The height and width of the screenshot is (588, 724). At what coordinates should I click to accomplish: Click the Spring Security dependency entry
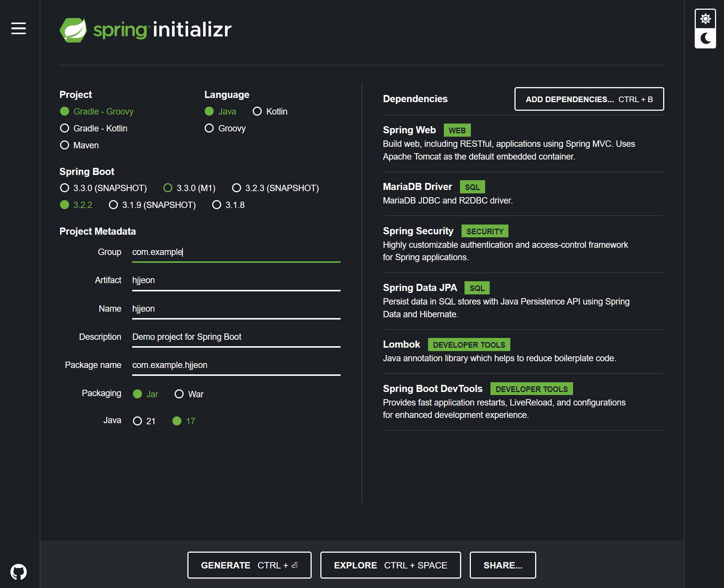418,231
